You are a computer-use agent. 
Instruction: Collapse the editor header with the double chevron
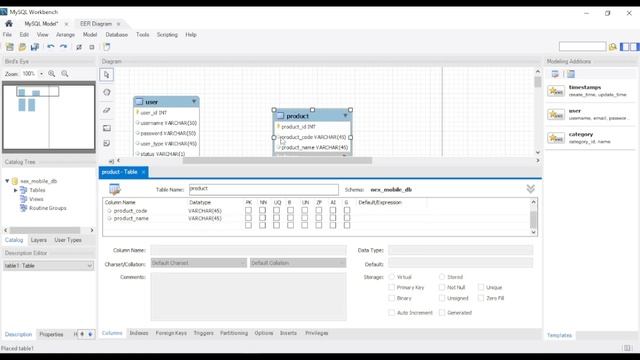(x=530, y=189)
